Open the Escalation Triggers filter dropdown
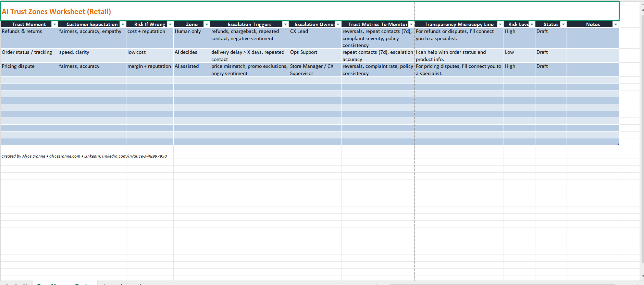The width and height of the screenshot is (644, 285). (x=285, y=24)
